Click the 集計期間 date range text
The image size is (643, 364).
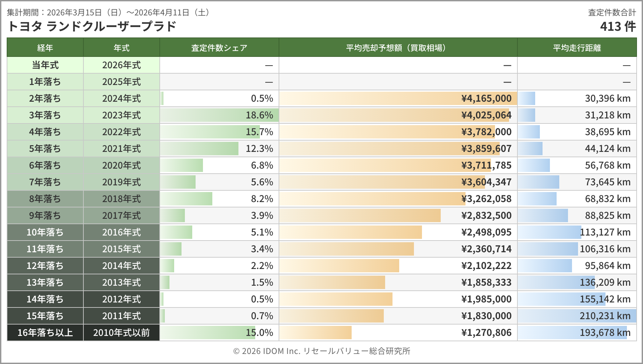pos(109,13)
